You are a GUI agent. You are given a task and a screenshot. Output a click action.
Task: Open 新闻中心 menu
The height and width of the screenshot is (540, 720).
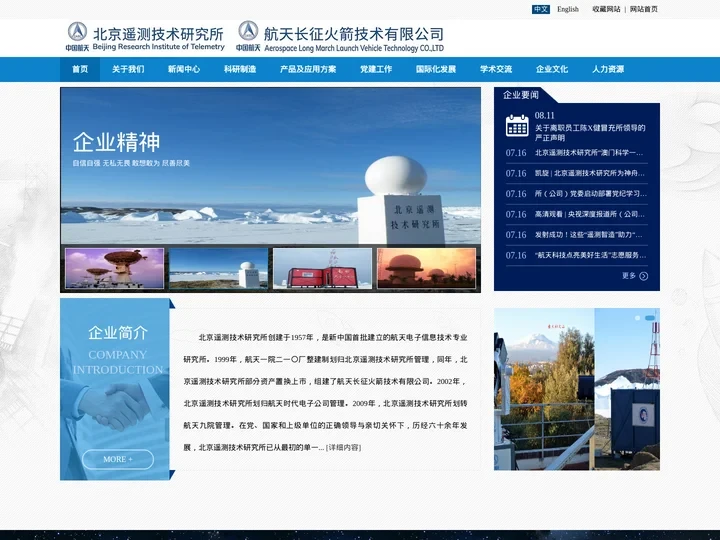(184, 69)
